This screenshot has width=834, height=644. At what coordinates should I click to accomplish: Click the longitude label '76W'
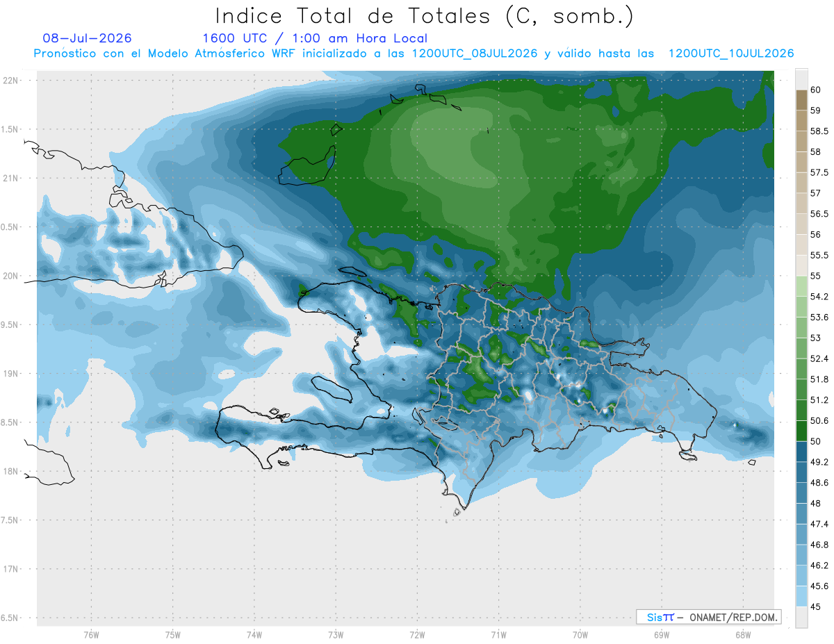91,634
